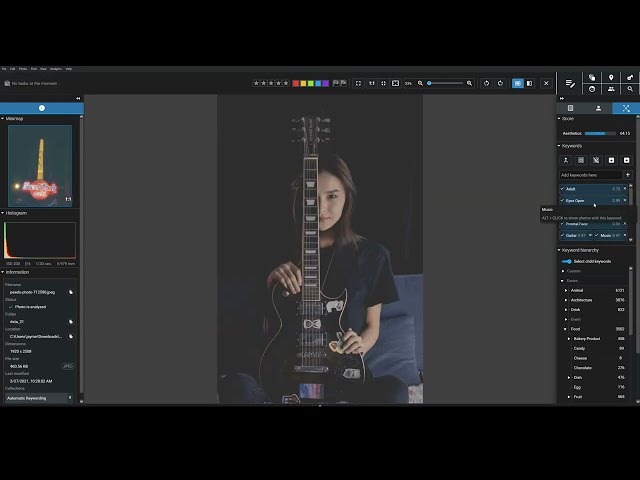
Task: Open find by people search
Action: point(611,89)
